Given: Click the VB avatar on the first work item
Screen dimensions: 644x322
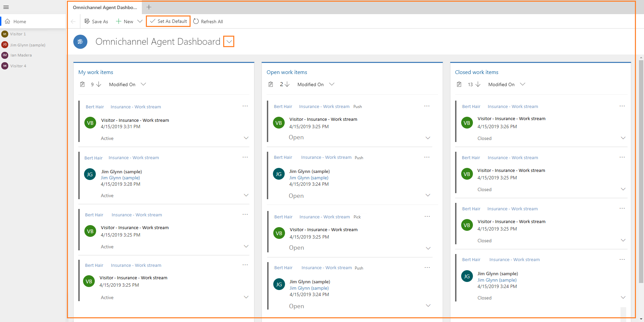Looking at the screenshot, I should [x=90, y=123].
